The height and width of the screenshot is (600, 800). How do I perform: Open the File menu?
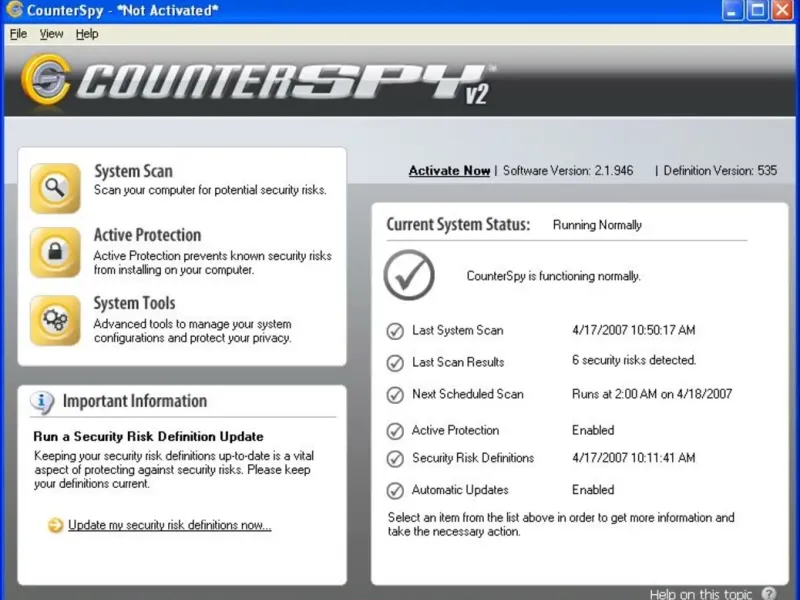18,34
